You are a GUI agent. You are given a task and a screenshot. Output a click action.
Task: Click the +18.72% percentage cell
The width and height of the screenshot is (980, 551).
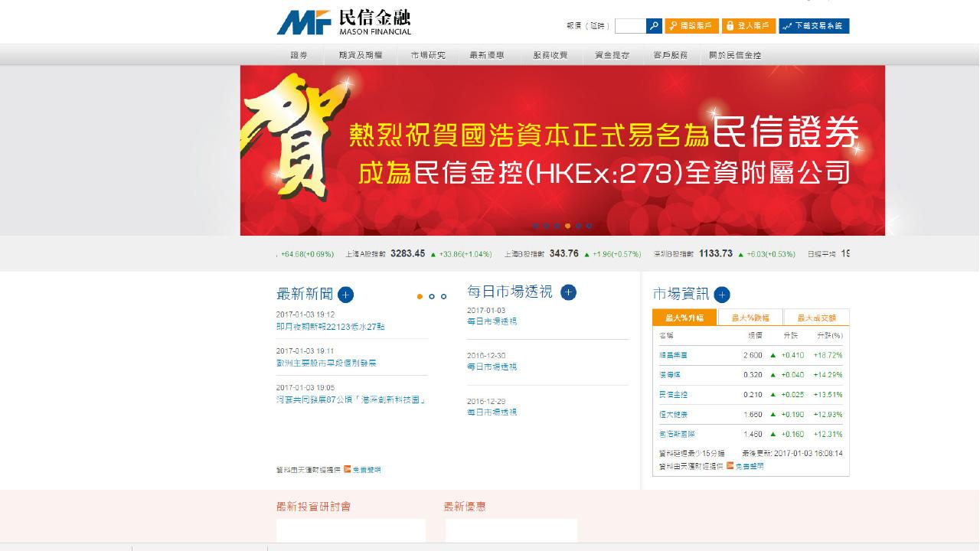click(x=828, y=355)
